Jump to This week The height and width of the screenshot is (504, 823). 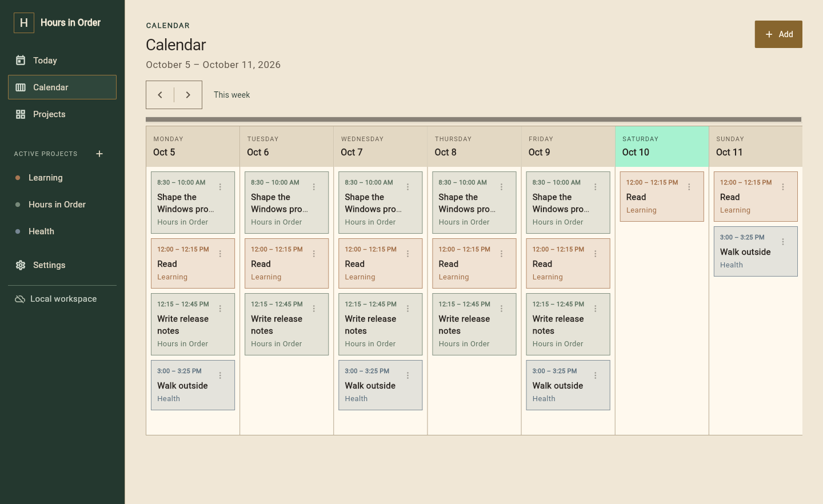(232, 95)
